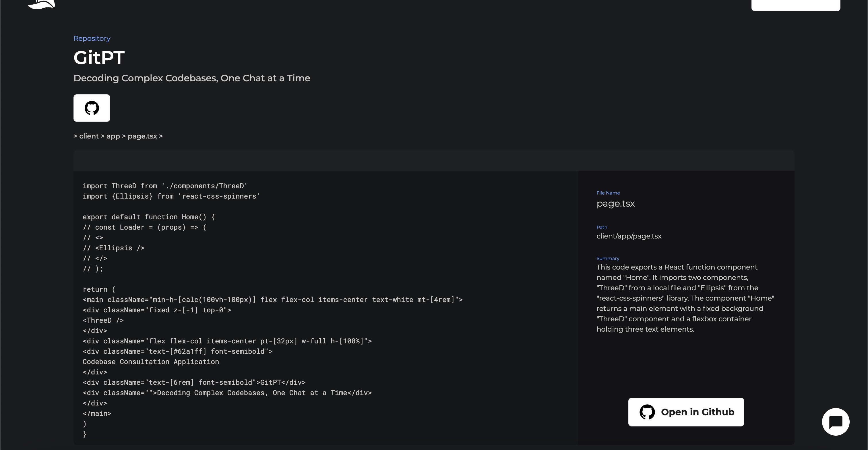This screenshot has width=868, height=450.
Task: Click the GitHub octocat icon below the tagline
Action: (x=92, y=108)
